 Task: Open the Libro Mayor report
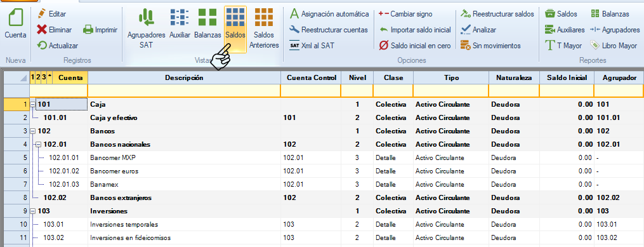pos(614,46)
